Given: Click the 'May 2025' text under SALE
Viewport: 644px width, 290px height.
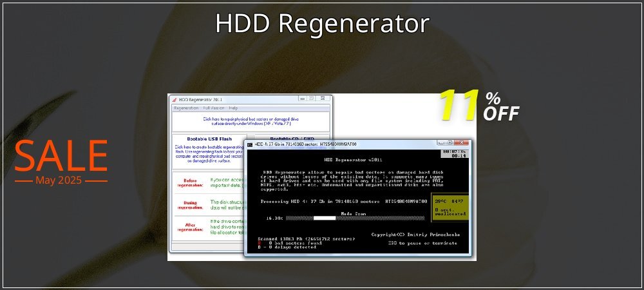Looking at the screenshot, I should [x=59, y=180].
